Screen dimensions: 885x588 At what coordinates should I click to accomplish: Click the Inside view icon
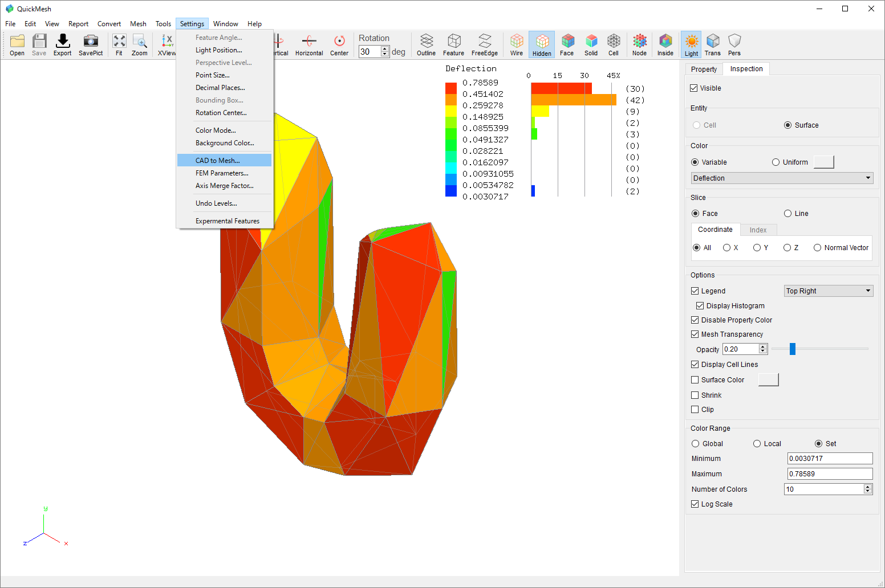[665, 44]
